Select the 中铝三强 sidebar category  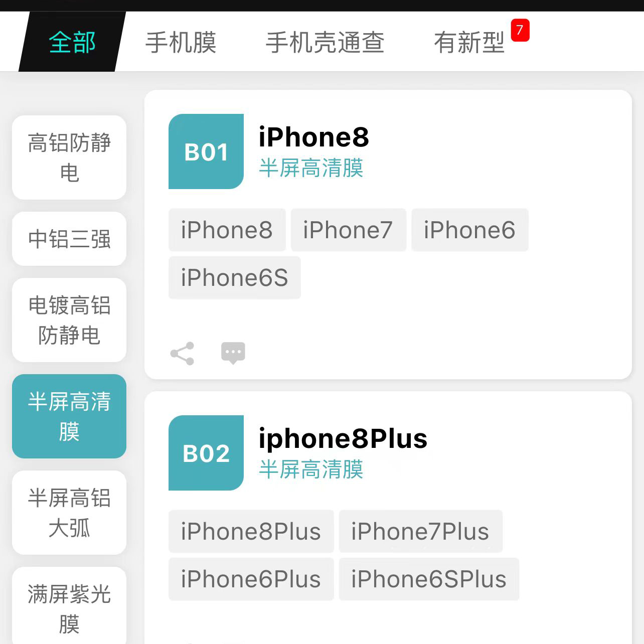click(x=69, y=239)
